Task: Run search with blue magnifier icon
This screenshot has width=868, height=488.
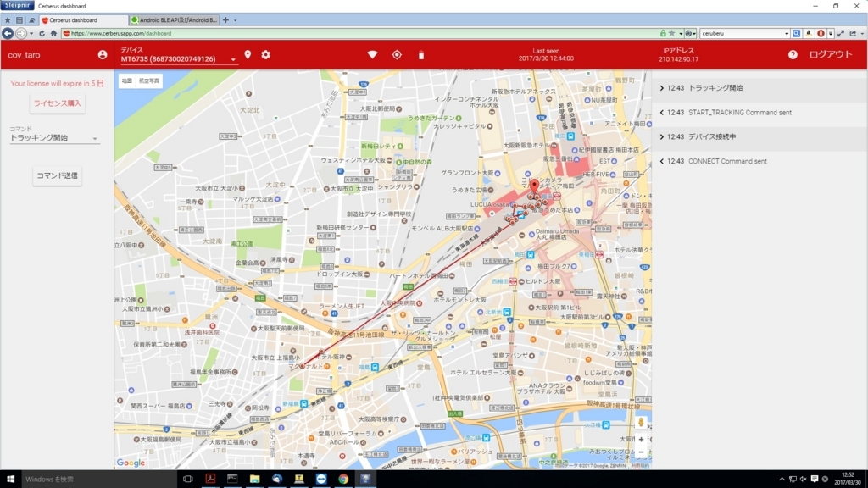Action: (x=796, y=33)
